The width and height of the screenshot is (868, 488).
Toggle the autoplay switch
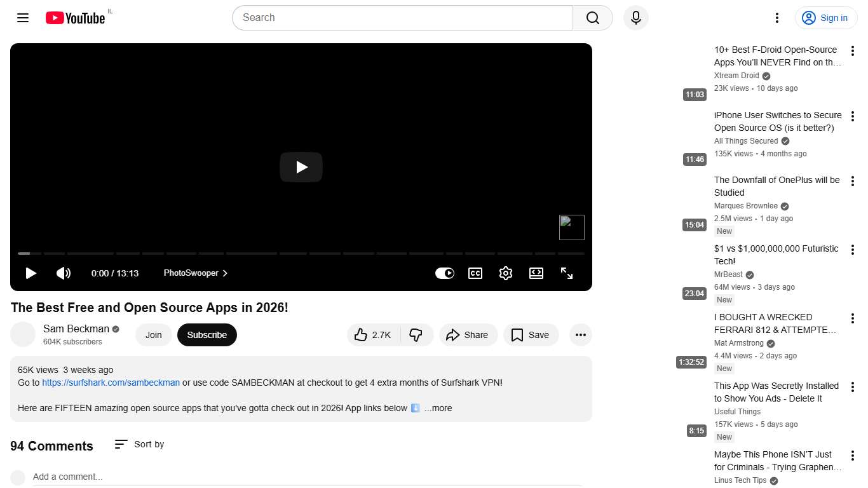[x=444, y=273]
